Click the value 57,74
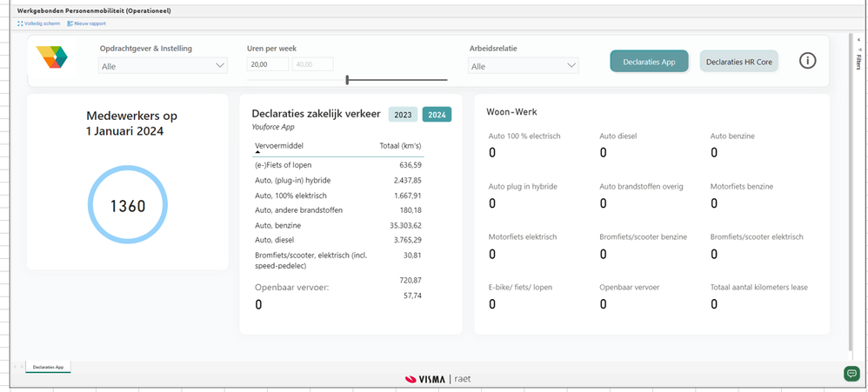 tap(413, 296)
